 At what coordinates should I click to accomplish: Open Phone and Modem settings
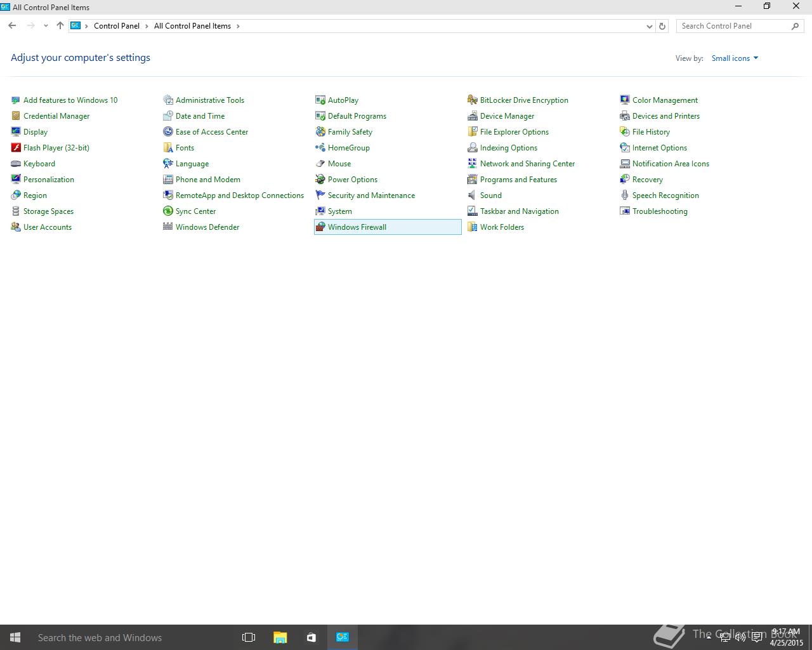(x=208, y=180)
